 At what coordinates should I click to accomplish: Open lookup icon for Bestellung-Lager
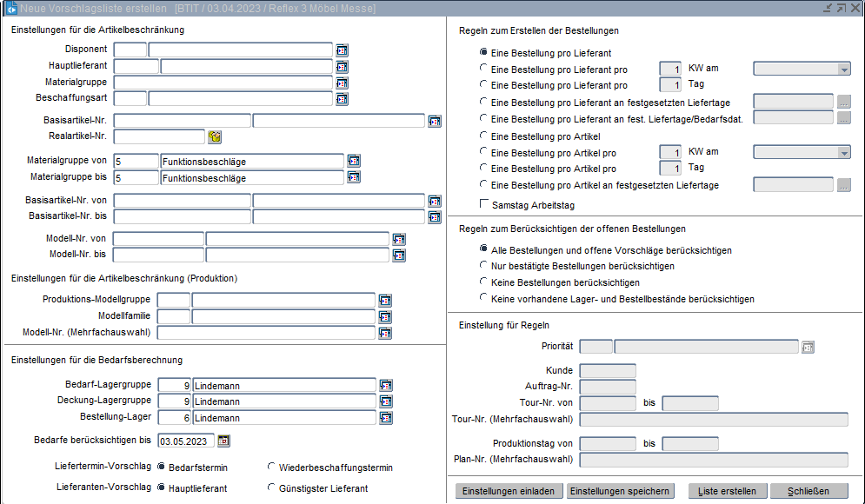coord(386,418)
